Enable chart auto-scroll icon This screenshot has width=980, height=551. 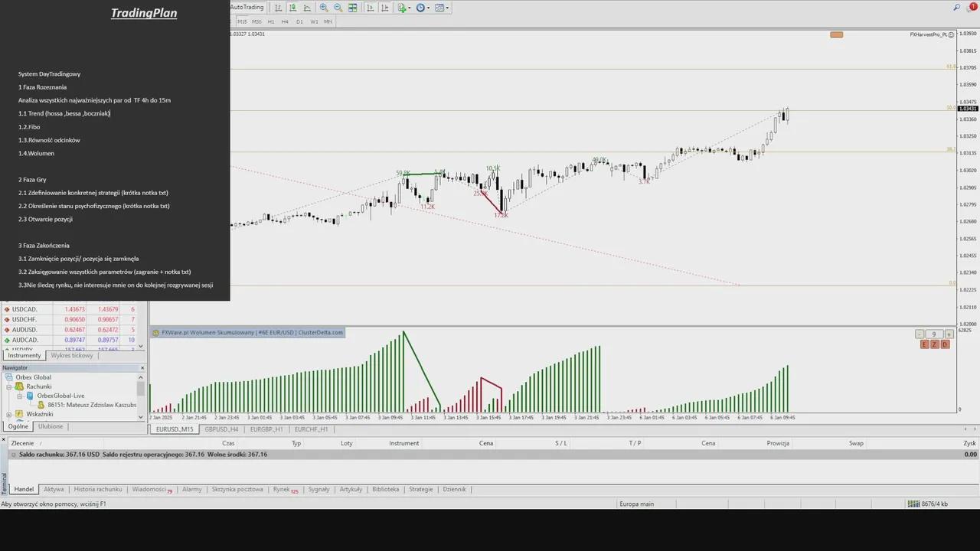tap(370, 8)
